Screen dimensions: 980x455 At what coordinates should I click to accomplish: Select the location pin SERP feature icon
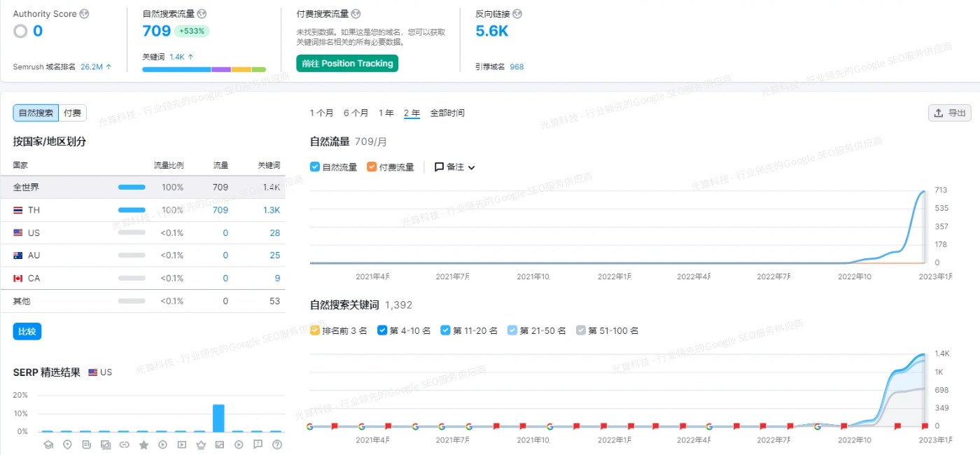(x=68, y=444)
